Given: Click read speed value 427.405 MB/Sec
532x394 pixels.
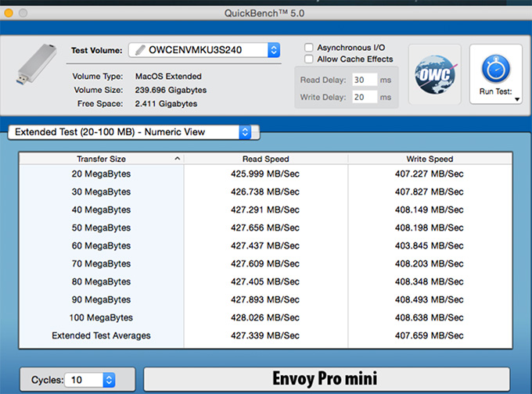Looking at the screenshot, I should pyautogui.click(x=265, y=281).
